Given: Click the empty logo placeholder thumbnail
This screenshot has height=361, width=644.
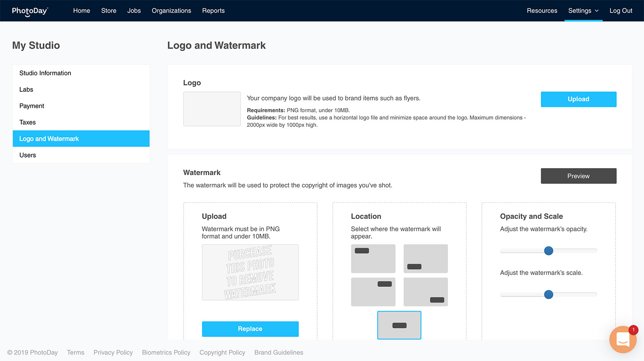Looking at the screenshot, I should [212, 109].
